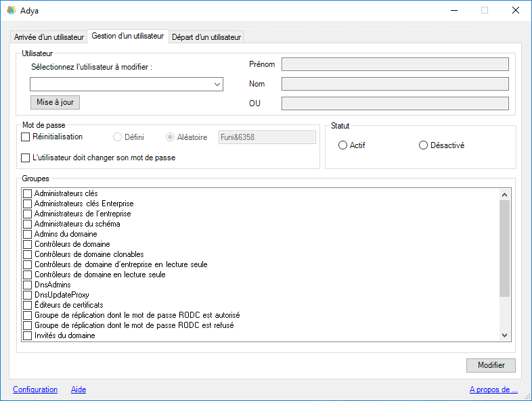Click the A propos de link
The width and height of the screenshot is (532, 401).
coord(493,390)
